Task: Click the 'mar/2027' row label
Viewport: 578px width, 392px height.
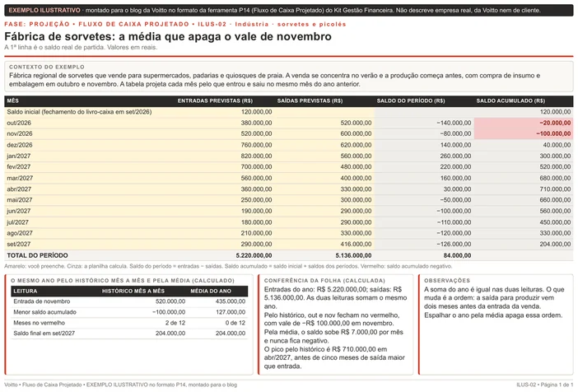Action: click(x=20, y=178)
